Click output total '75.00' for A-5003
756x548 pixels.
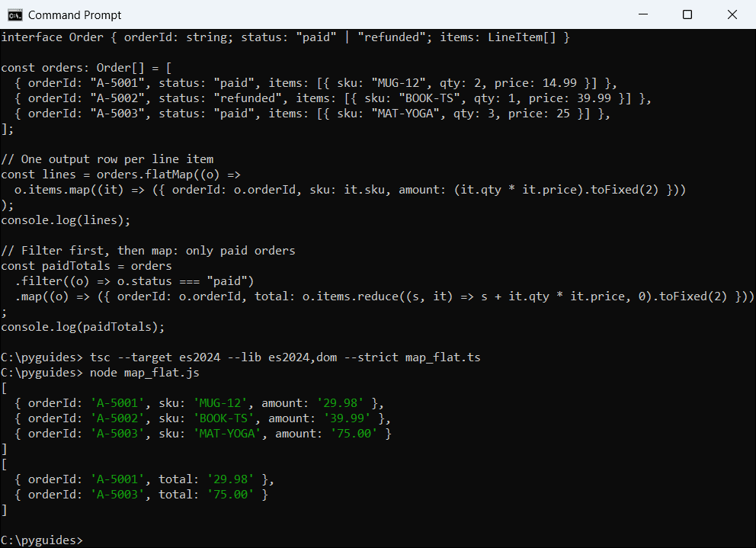pos(230,495)
